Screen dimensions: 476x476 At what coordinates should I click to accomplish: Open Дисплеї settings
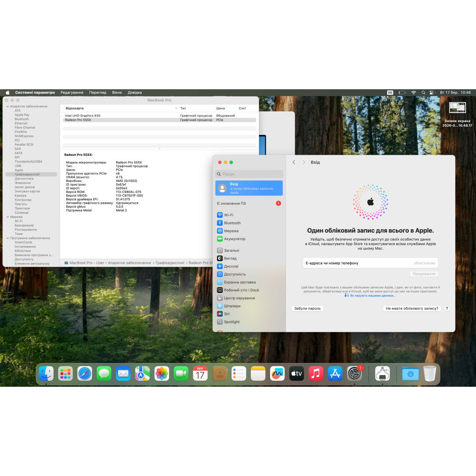click(x=249, y=266)
